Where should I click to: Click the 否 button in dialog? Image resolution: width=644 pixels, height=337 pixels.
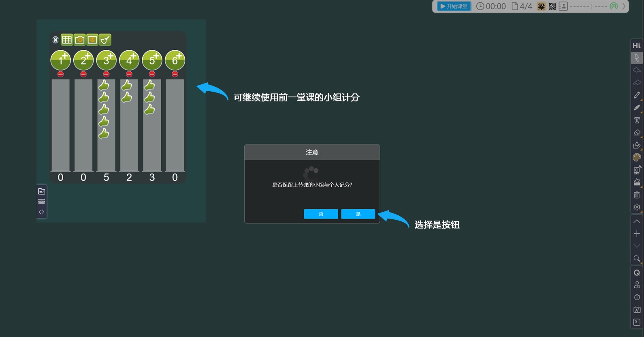(321, 214)
